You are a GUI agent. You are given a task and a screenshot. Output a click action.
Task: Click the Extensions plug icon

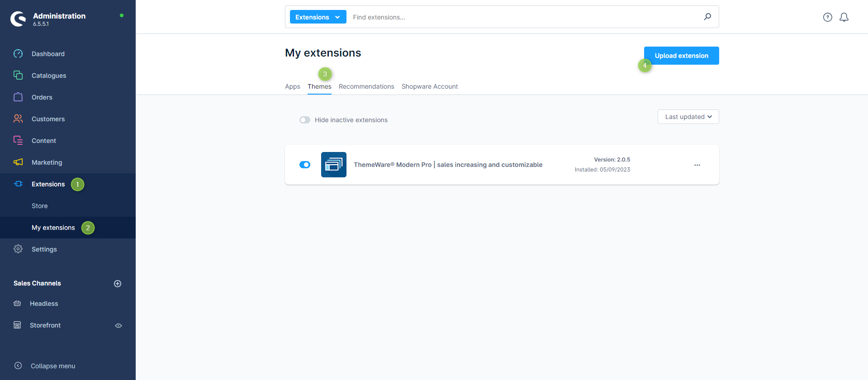tap(18, 184)
